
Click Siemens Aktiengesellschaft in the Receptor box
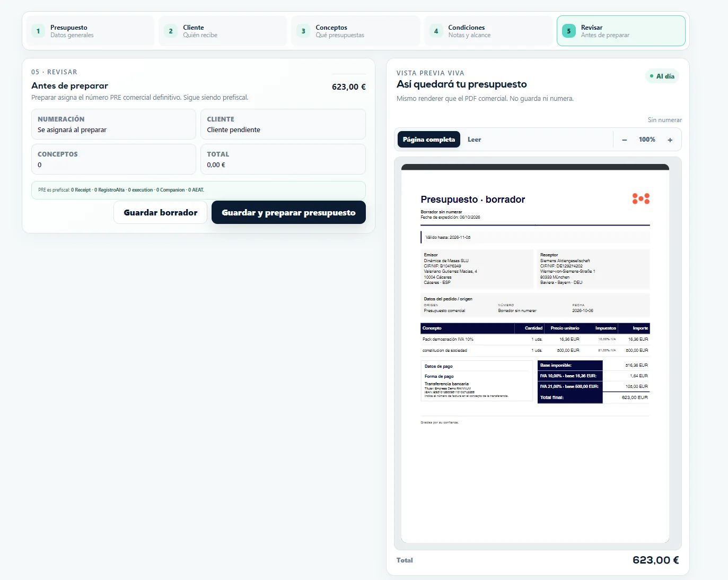[565, 261]
